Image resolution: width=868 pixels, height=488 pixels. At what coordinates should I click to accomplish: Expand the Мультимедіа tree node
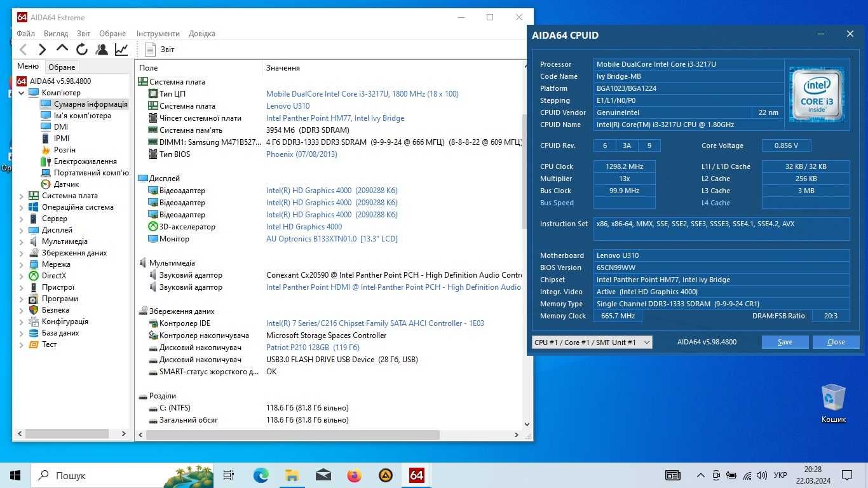[21, 241]
